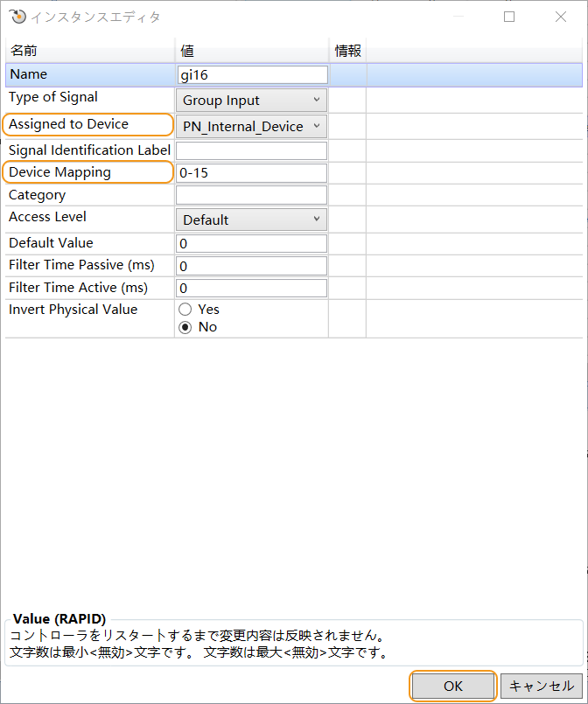Click the Default Value input field
The image size is (588, 704).
point(252,243)
